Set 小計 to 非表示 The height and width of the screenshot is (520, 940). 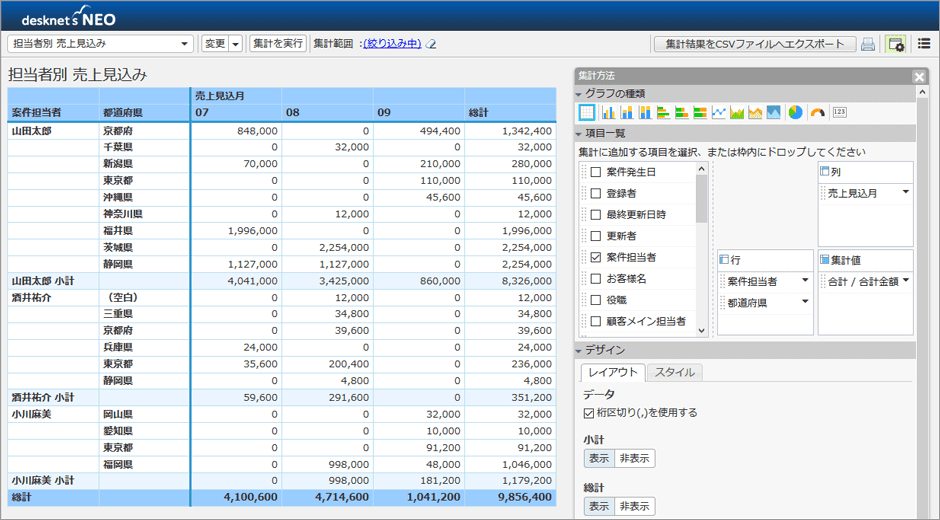coord(634,458)
